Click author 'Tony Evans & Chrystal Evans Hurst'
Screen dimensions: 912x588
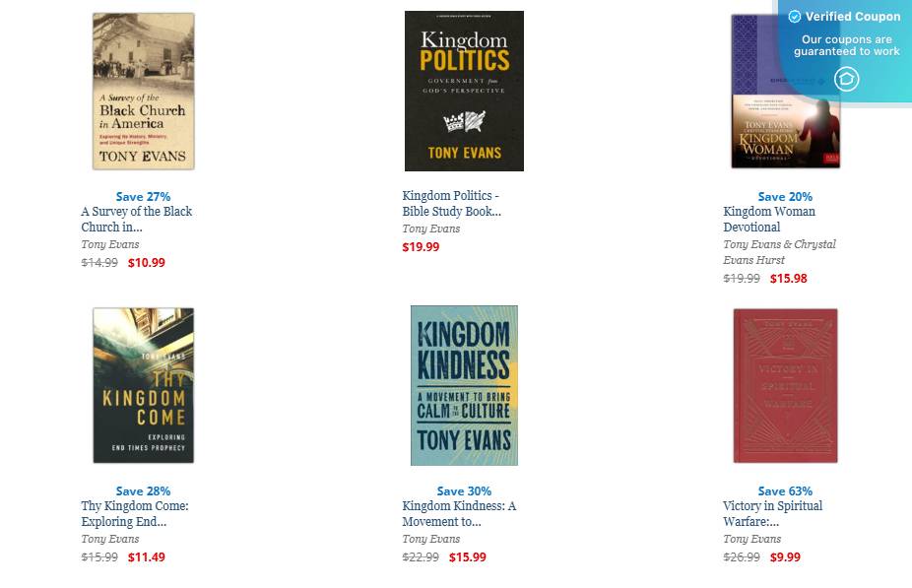point(779,252)
